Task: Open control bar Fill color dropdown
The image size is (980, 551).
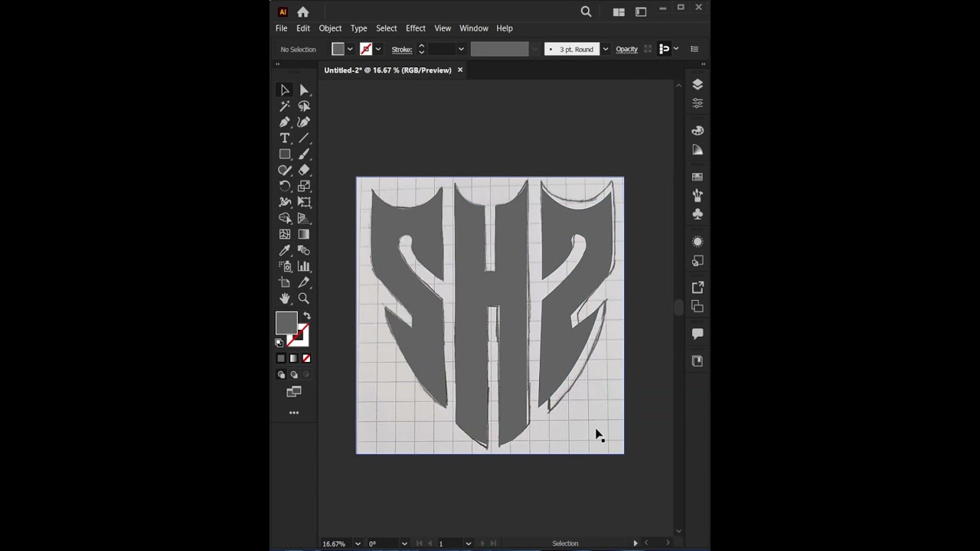Action: click(350, 49)
